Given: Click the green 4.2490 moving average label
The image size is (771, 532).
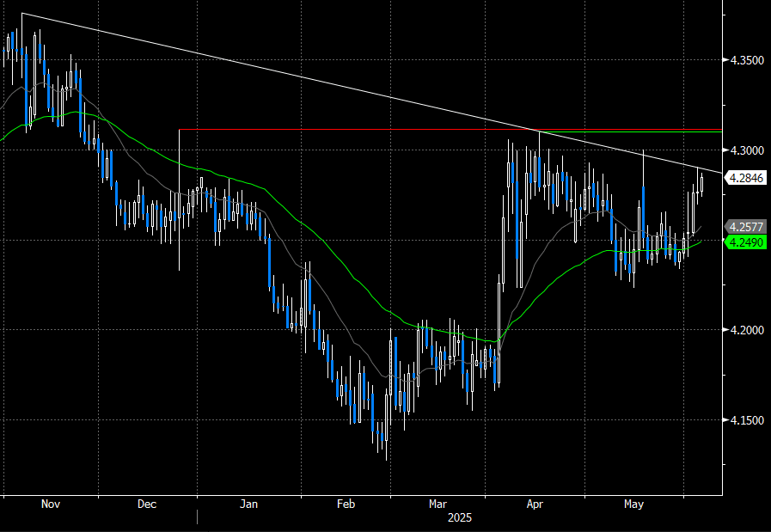Looking at the screenshot, I should tap(746, 242).
